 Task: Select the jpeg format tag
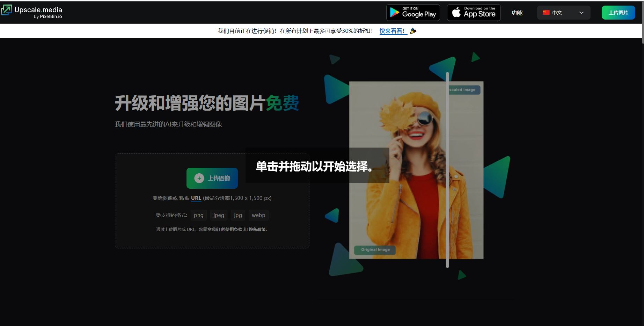tap(219, 215)
